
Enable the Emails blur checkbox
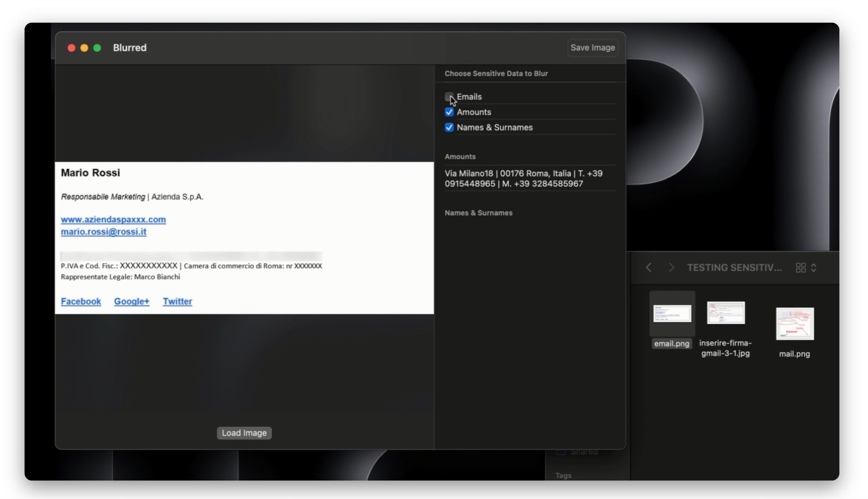[449, 96]
